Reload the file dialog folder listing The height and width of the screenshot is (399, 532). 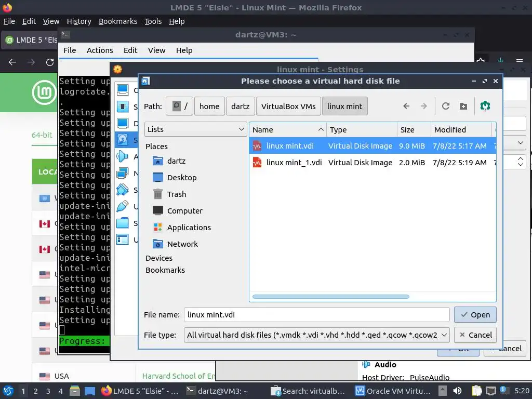point(445,106)
